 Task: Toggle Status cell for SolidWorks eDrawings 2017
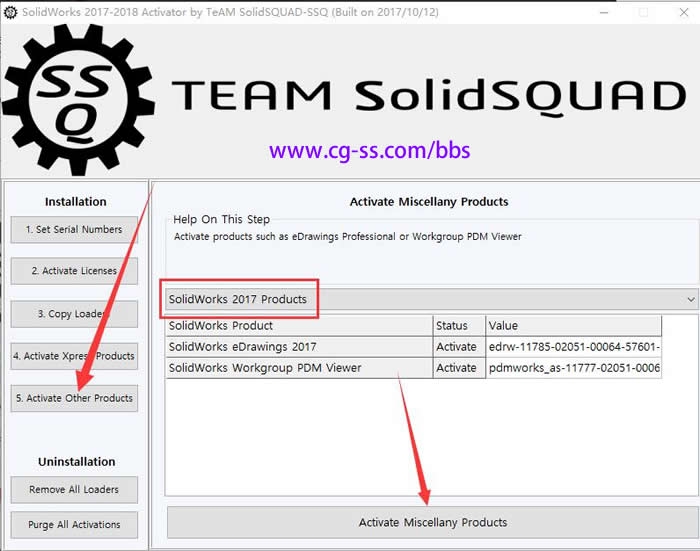[x=457, y=347]
